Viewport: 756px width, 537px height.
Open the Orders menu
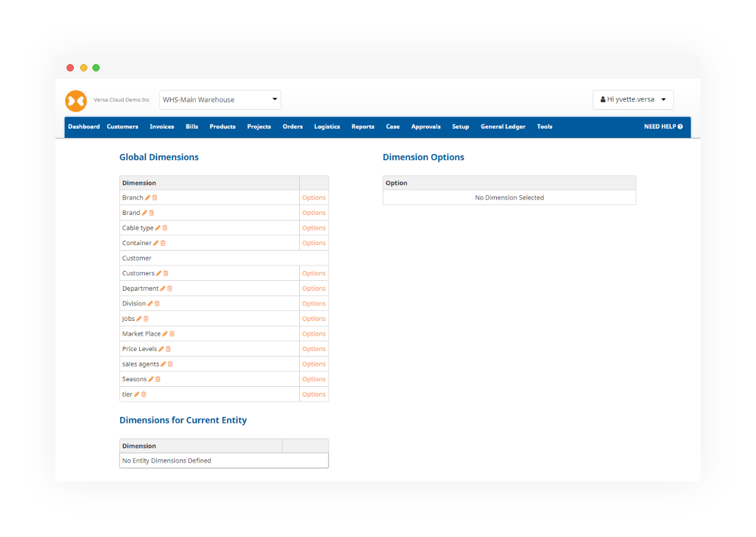coord(293,127)
